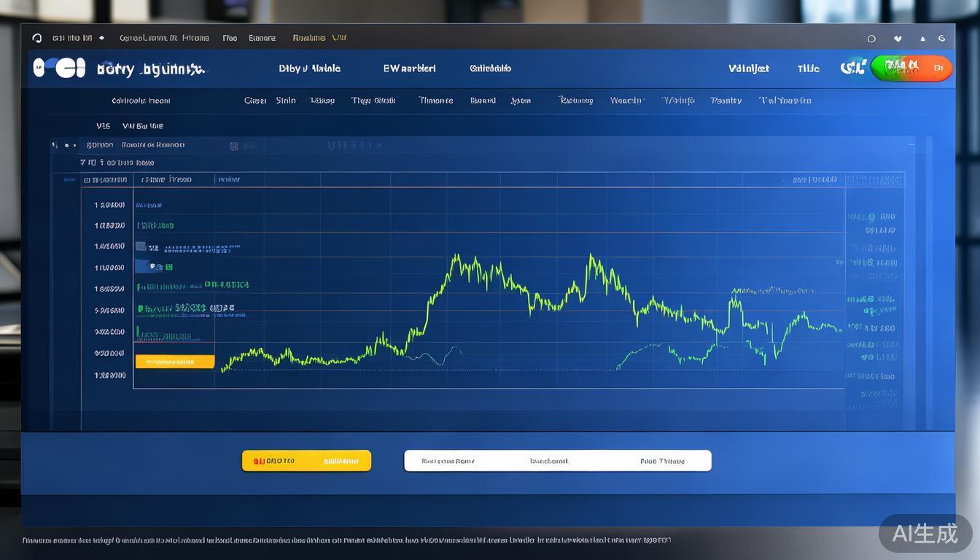980x560 pixels.
Task: Open the 'Diby' item in header navigation
Action: [309, 69]
